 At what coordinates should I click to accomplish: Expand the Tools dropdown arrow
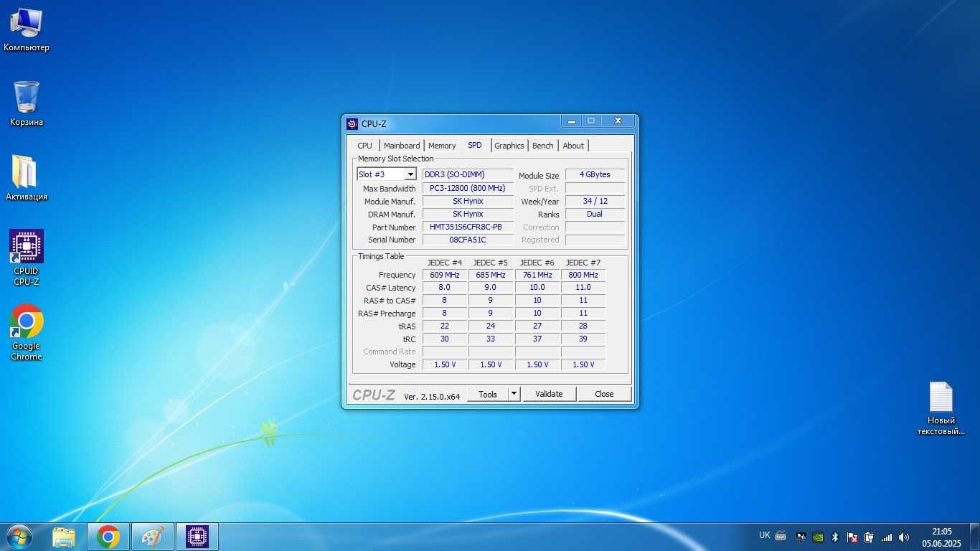point(514,394)
